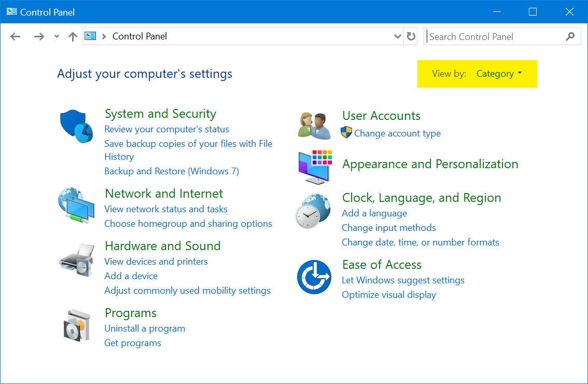This screenshot has height=384, width=588.
Task: Click the User Accounts icon
Action: pyautogui.click(x=314, y=125)
